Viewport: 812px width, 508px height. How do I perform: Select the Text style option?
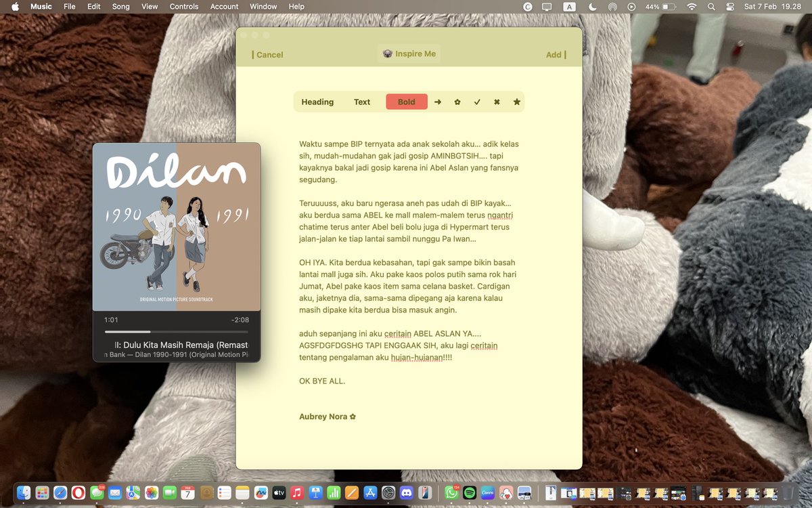coord(362,102)
